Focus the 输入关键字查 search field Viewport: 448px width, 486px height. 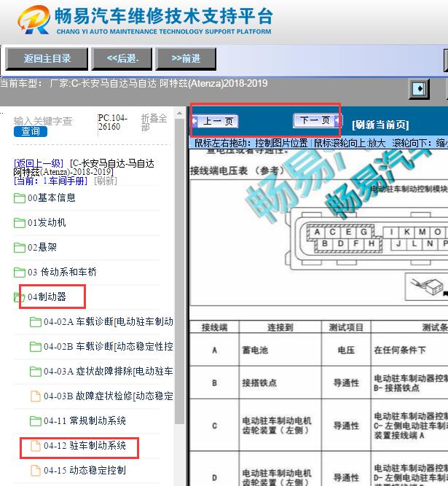pos(43,121)
